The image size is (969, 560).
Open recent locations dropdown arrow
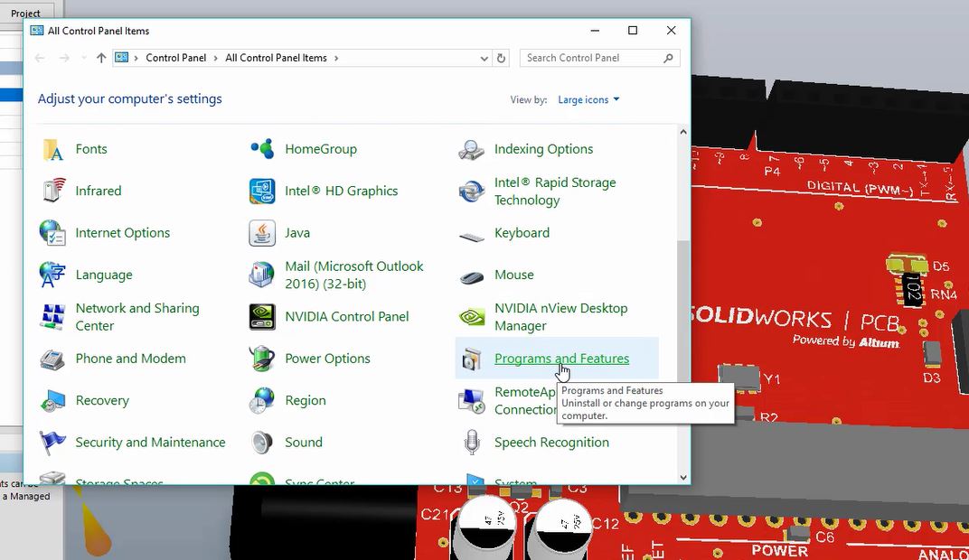83,58
